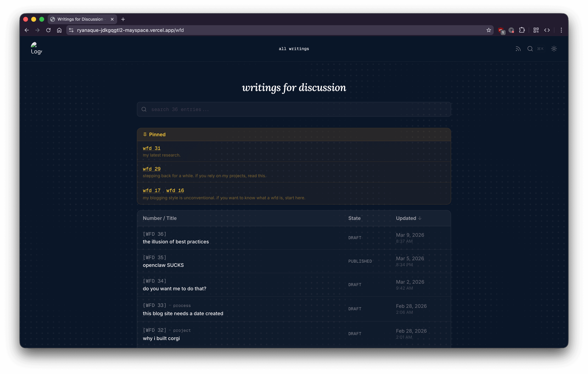Open site information icon in address bar
This screenshot has height=374, width=588.
(71, 30)
